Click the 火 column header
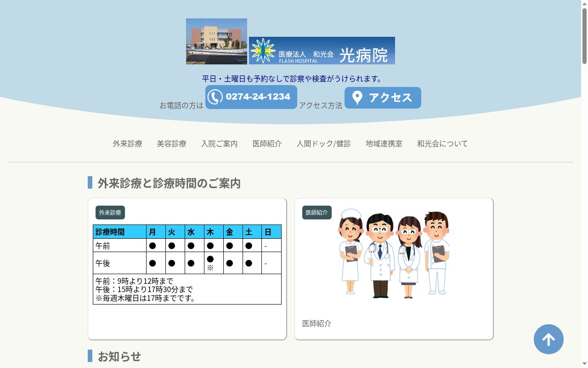 pyautogui.click(x=175, y=232)
